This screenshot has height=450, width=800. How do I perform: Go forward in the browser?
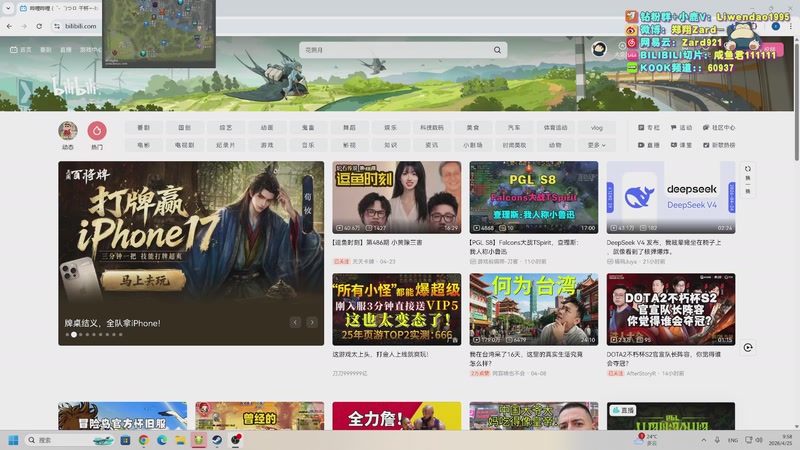click(x=24, y=26)
